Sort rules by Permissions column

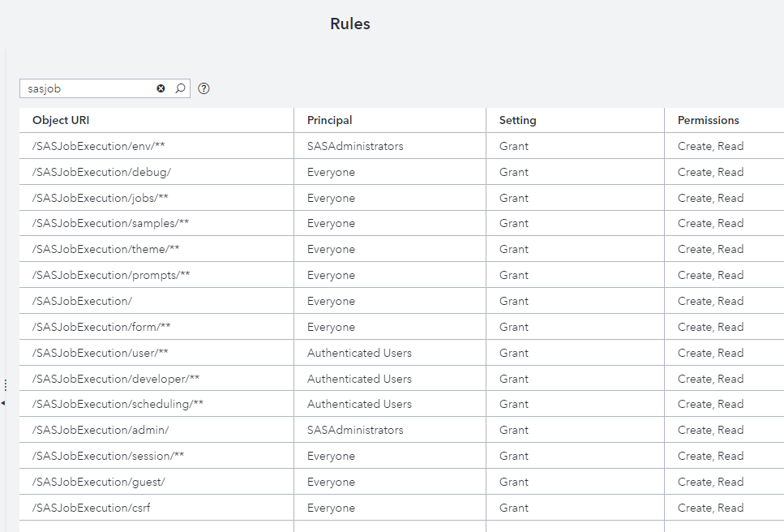point(708,120)
